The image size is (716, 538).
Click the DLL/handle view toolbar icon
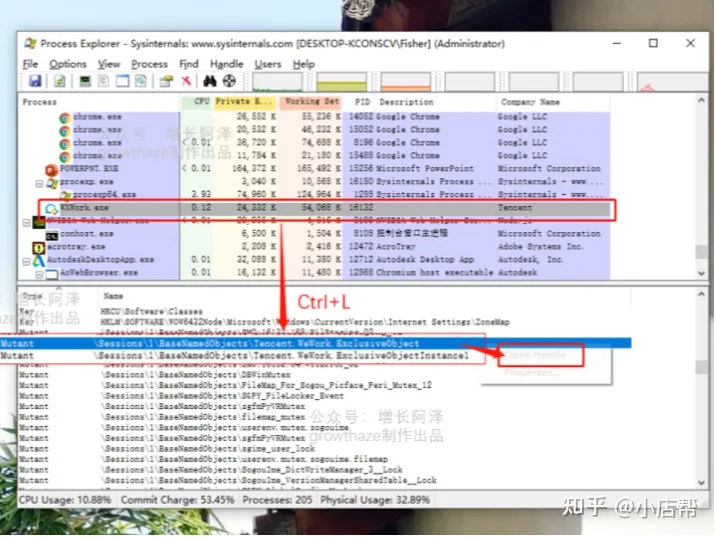[x=141, y=81]
